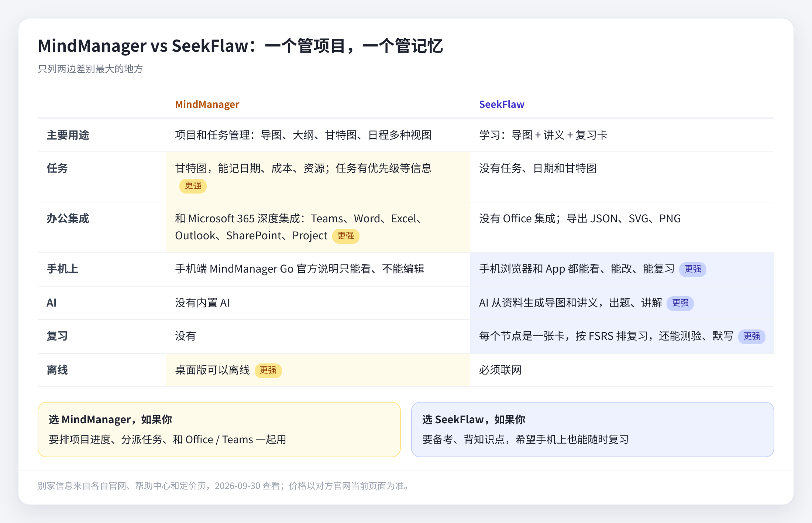Click the heading '选 MindManager，如果你'
Screen dimensions: 812x523
pos(110,420)
